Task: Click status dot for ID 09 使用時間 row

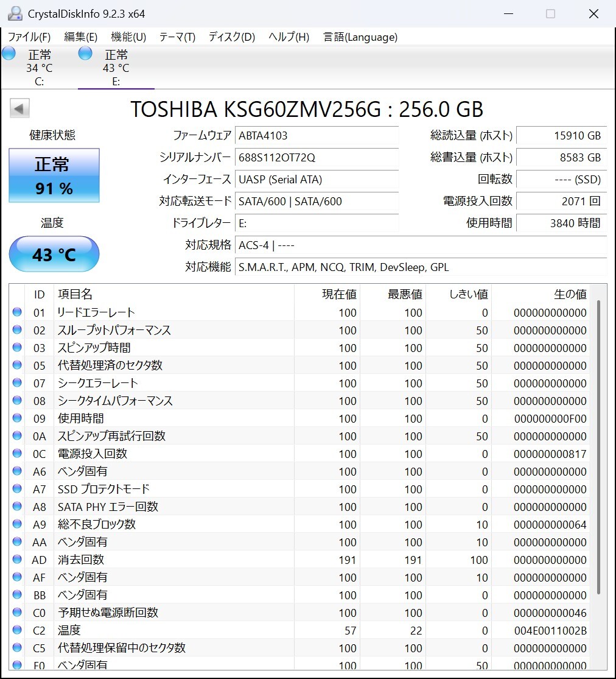Action: pyautogui.click(x=17, y=418)
